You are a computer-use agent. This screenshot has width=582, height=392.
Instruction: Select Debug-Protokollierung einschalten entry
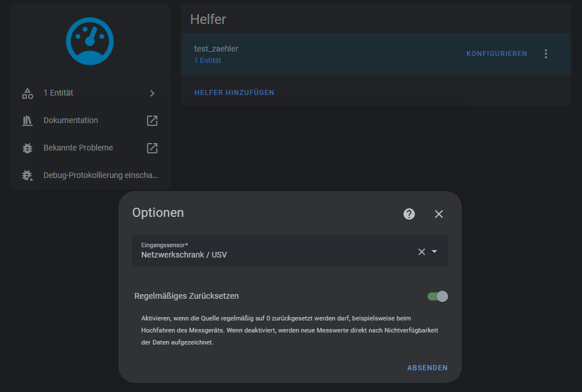click(x=100, y=175)
